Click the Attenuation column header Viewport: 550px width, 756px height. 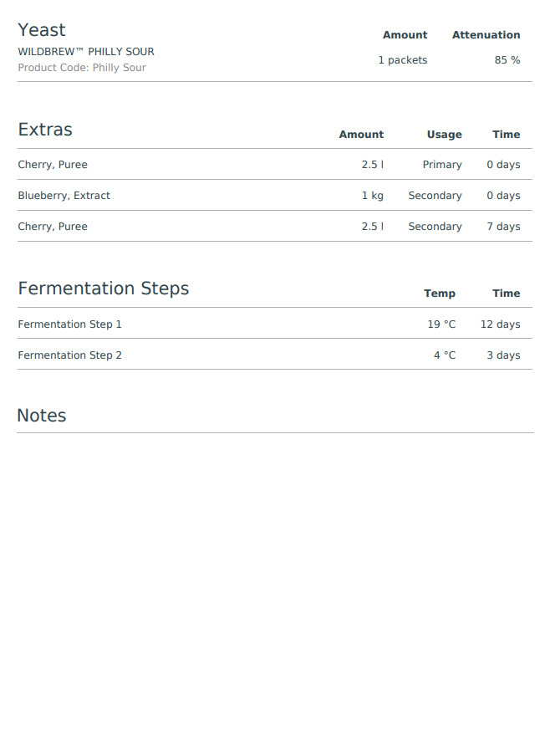click(x=486, y=35)
